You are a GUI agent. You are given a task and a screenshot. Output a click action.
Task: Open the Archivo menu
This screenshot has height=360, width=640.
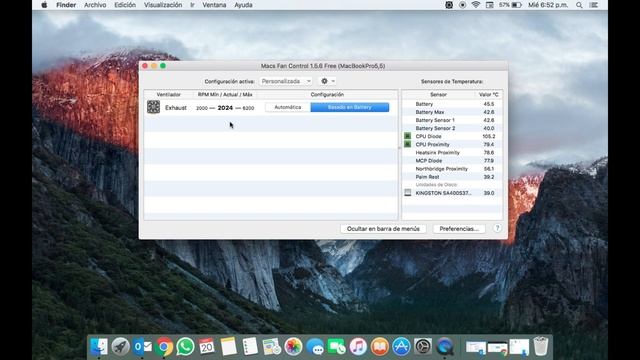(x=95, y=5)
